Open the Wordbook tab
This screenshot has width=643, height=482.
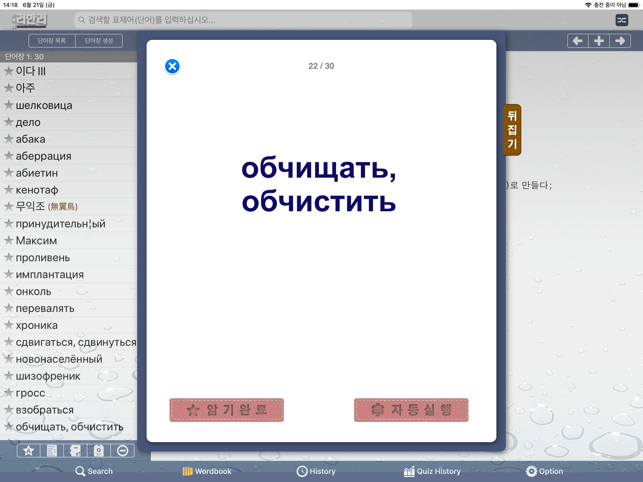tap(207, 471)
